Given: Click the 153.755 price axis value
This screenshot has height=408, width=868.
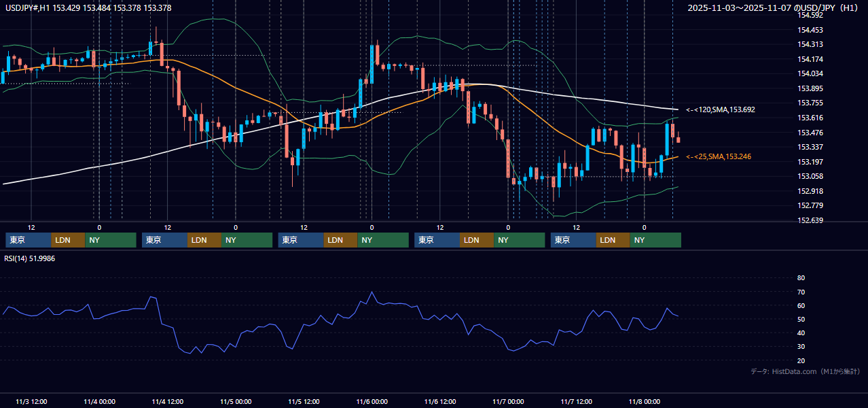Looking at the screenshot, I should tap(810, 103).
